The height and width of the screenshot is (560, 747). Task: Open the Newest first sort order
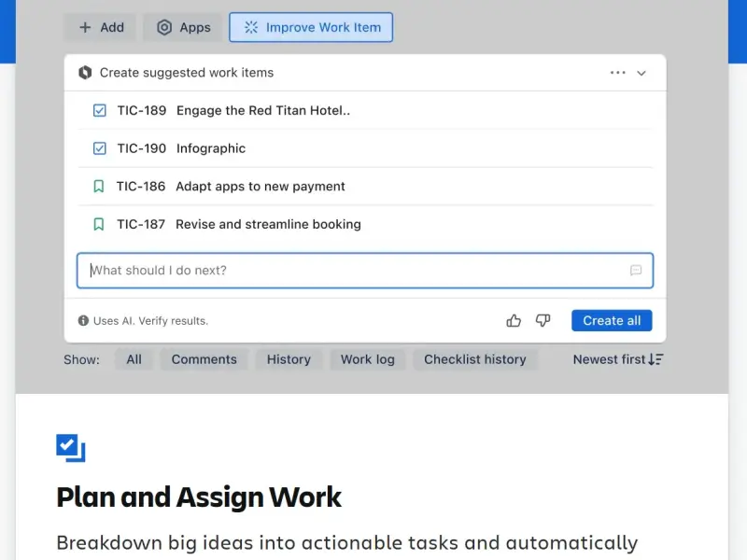tap(618, 359)
